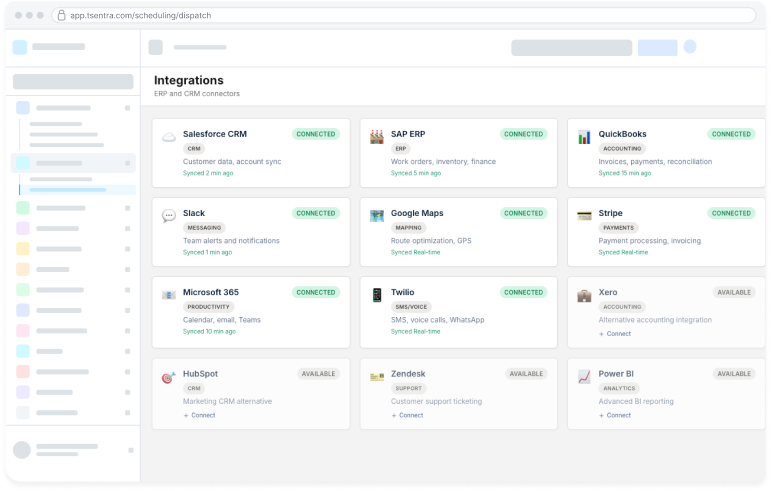771x491 pixels.
Task: Click the Slack Connected badge
Action: [x=316, y=213]
